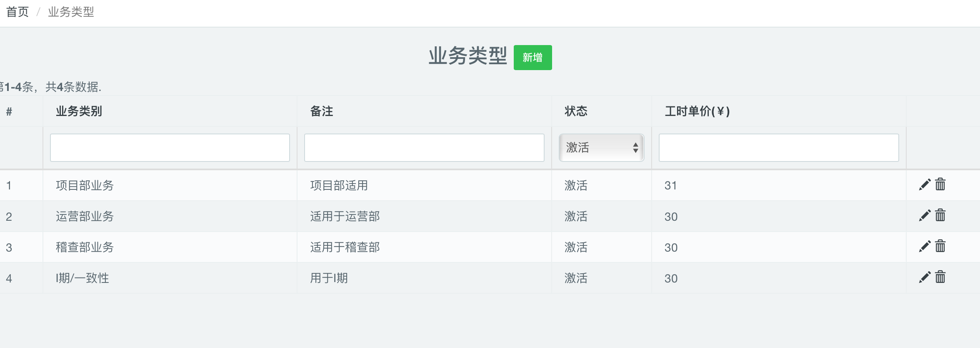Focus the 工时单价 filter input field
Image resolution: width=980 pixels, height=348 pixels.
click(779, 147)
